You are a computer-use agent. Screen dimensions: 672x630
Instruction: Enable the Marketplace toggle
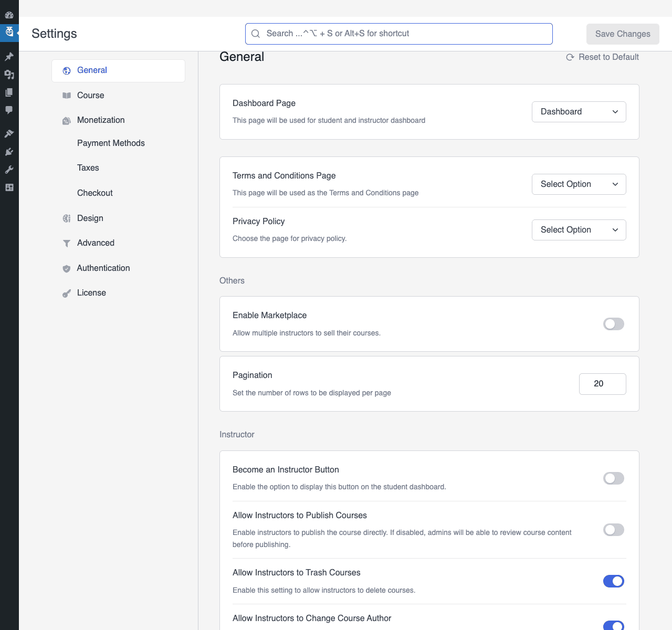[x=614, y=324]
